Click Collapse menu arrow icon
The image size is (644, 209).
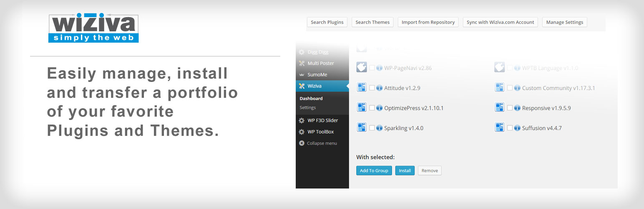coord(302,143)
